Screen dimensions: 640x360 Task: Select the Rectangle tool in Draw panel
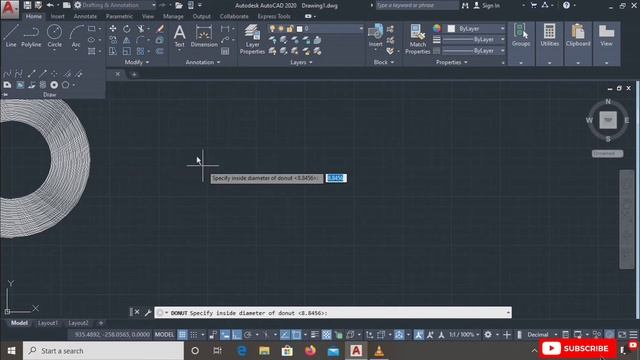[x=91, y=29]
